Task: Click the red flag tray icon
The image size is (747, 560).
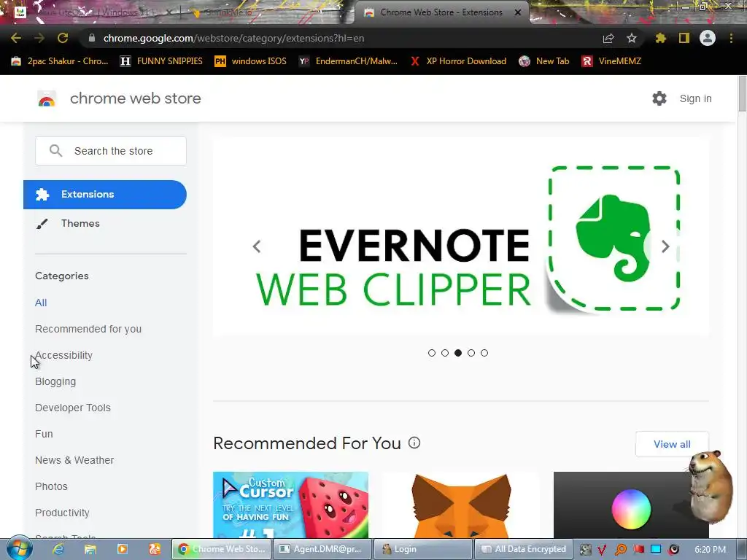Action: pos(638,549)
